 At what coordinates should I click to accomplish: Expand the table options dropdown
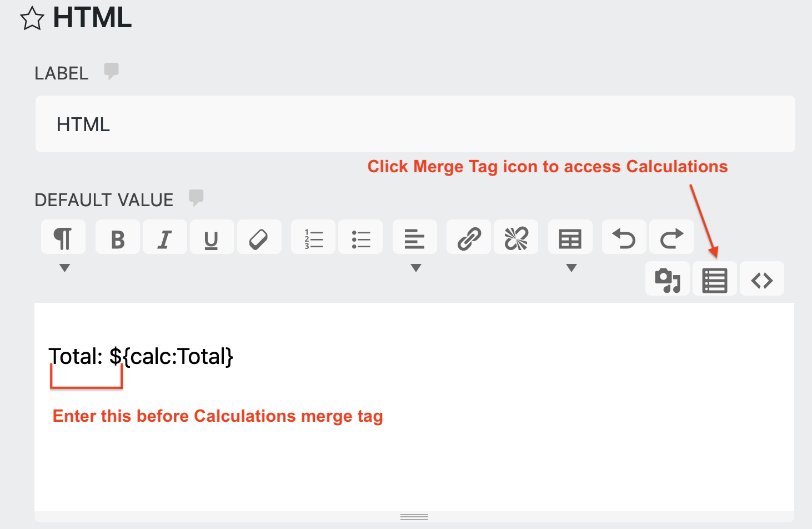pos(571,268)
